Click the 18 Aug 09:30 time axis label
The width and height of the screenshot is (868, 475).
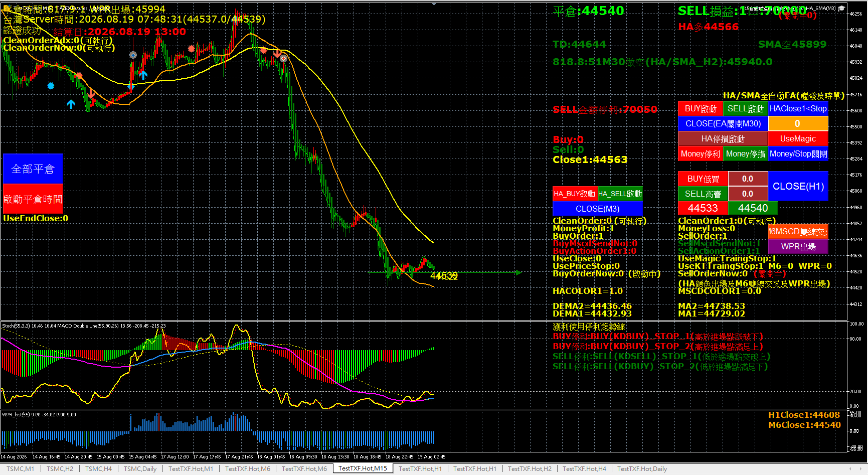pyautogui.click(x=303, y=457)
